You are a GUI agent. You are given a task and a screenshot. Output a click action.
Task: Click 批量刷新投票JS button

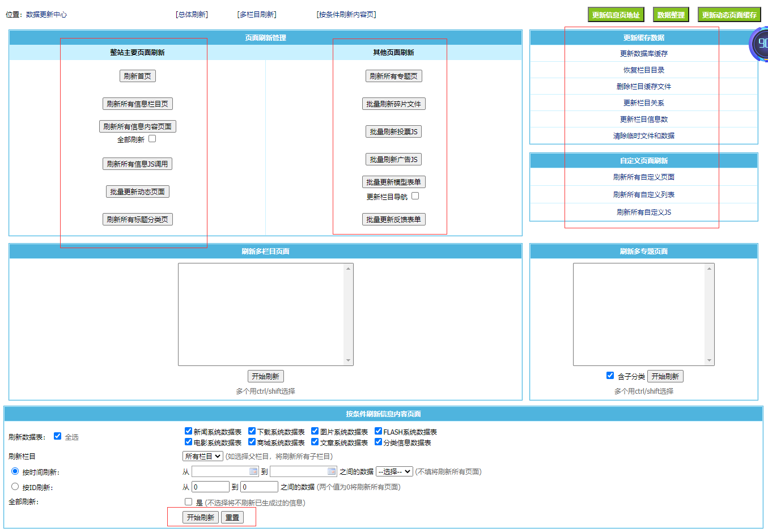tap(394, 131)
